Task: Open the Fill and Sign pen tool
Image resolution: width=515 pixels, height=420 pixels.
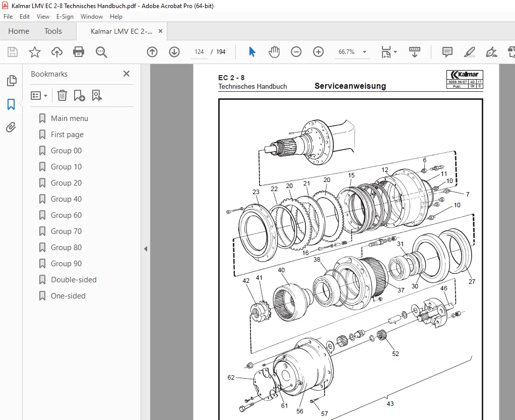Action: [x=491, y=52]
